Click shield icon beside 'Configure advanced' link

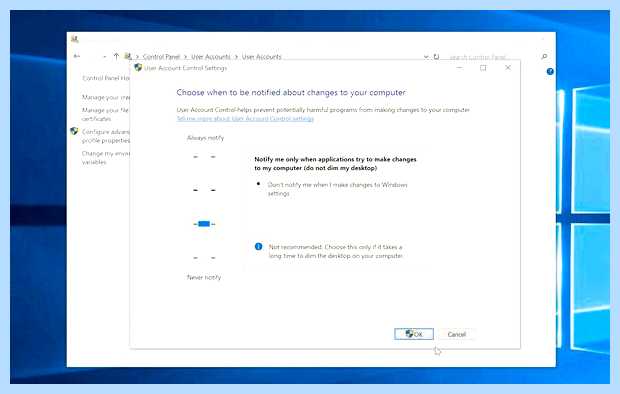click(x=74, y=131)
